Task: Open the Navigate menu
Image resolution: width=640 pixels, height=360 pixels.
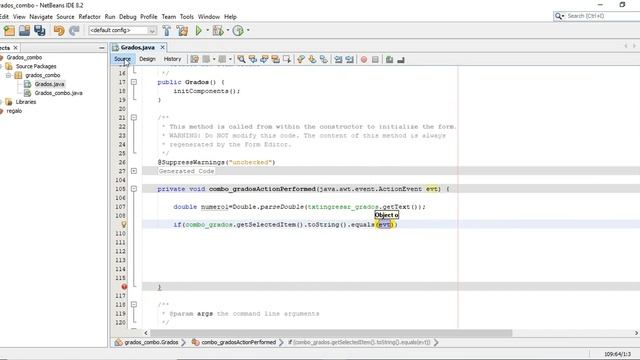Action: (41, 17)
